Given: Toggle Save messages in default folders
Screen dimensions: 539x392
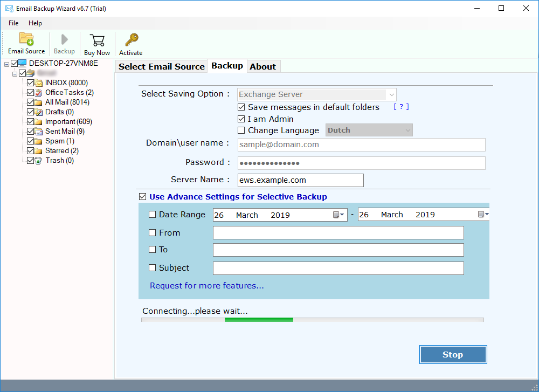Looking at the screenshot, I should (x=241, y=107).
